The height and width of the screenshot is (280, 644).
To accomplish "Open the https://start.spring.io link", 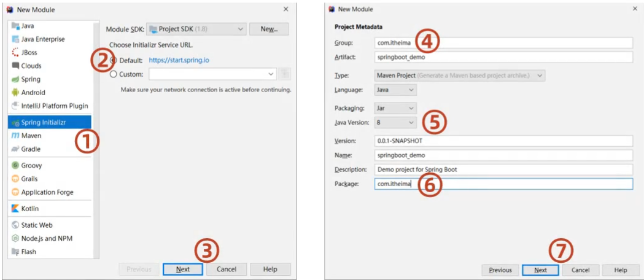I will (179, 60).
